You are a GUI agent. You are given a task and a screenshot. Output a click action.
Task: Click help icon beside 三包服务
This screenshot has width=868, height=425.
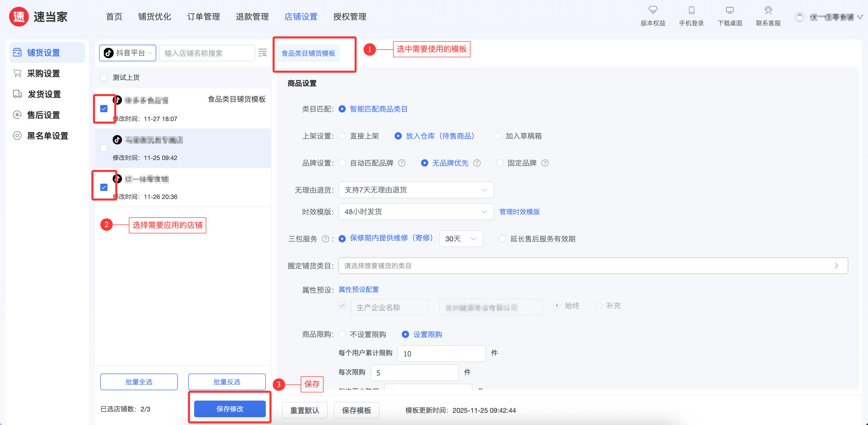pos(325,239)
